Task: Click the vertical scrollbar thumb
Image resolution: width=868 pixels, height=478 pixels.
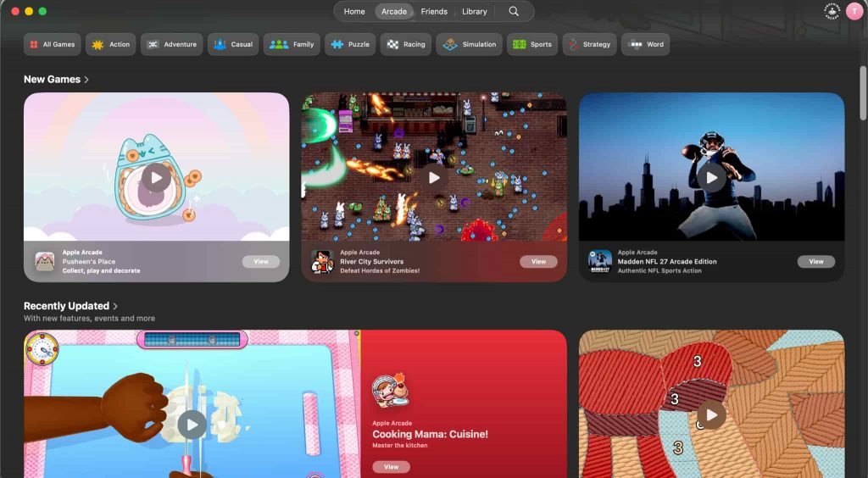Action: 862,92
